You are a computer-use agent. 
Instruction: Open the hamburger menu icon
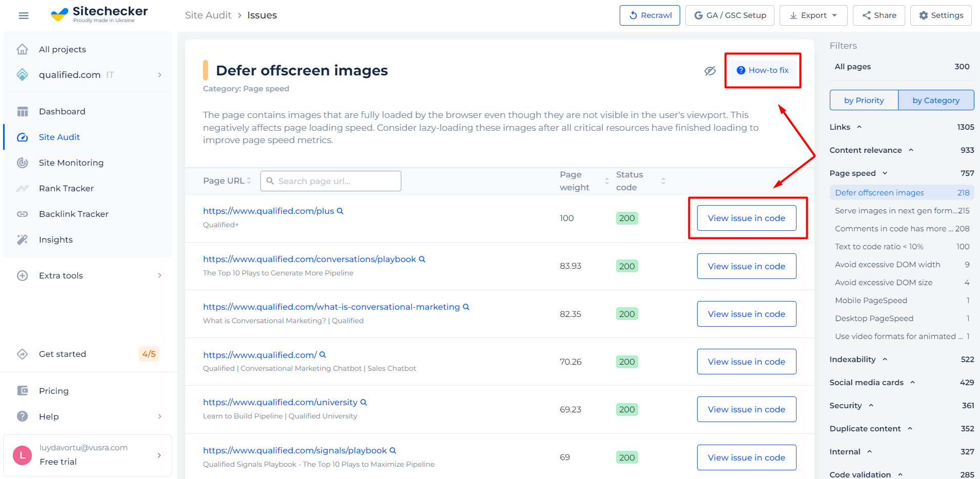tap(23, 15)
